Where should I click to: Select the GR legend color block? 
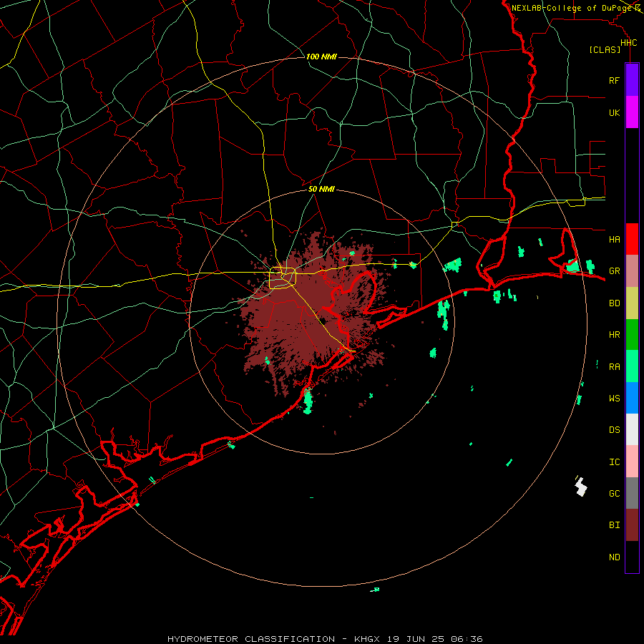pos(632,270)
